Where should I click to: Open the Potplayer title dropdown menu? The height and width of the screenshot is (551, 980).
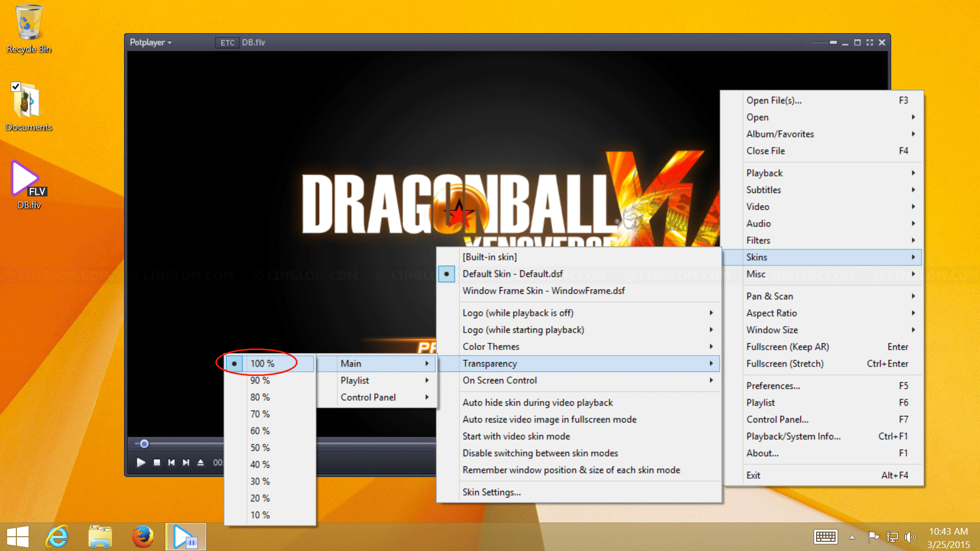[151, 42]
